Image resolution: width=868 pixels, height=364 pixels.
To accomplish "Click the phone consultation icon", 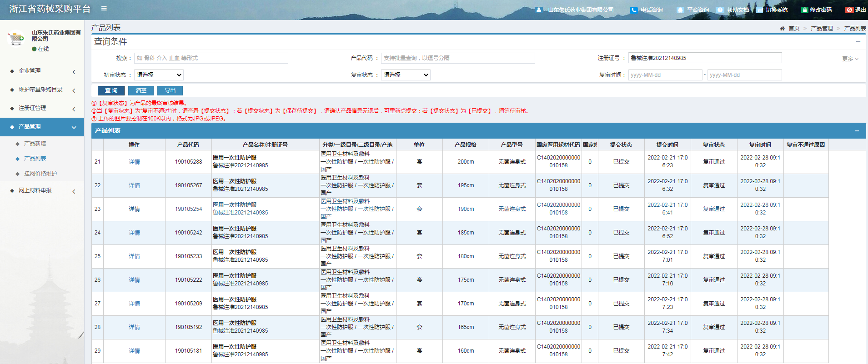I will [x=633, y=10].
